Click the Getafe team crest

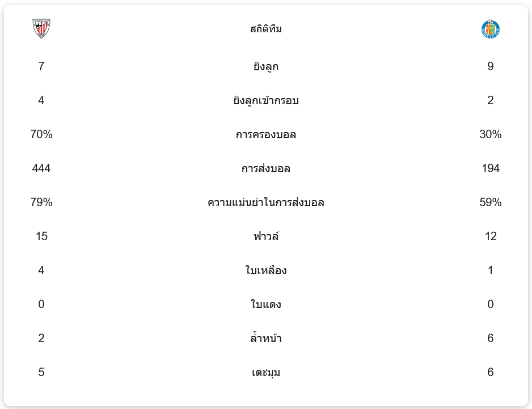click(x=490, y=29)
